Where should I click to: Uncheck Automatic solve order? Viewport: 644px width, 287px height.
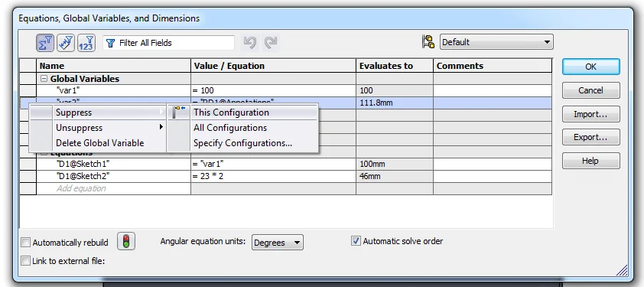pyautogui.click(x=356, y=241)
